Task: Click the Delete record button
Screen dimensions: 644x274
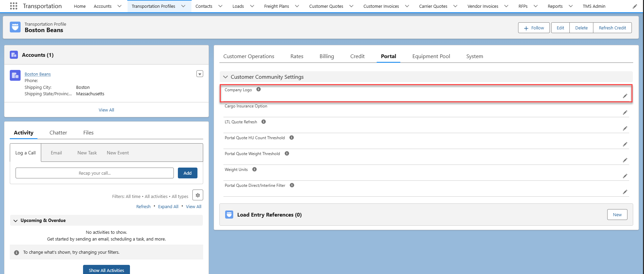Action: click(581, 28)
